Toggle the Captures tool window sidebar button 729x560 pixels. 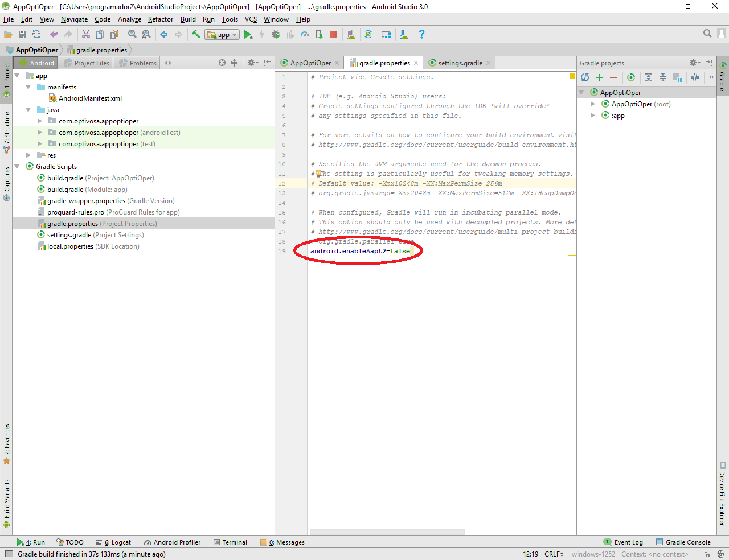tap(7, 184)
